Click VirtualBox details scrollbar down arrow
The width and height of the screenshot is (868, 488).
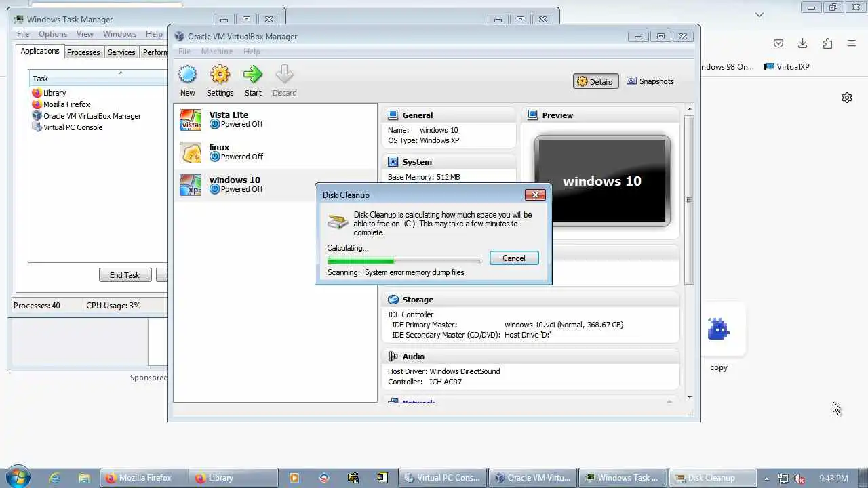pos(690,397)
